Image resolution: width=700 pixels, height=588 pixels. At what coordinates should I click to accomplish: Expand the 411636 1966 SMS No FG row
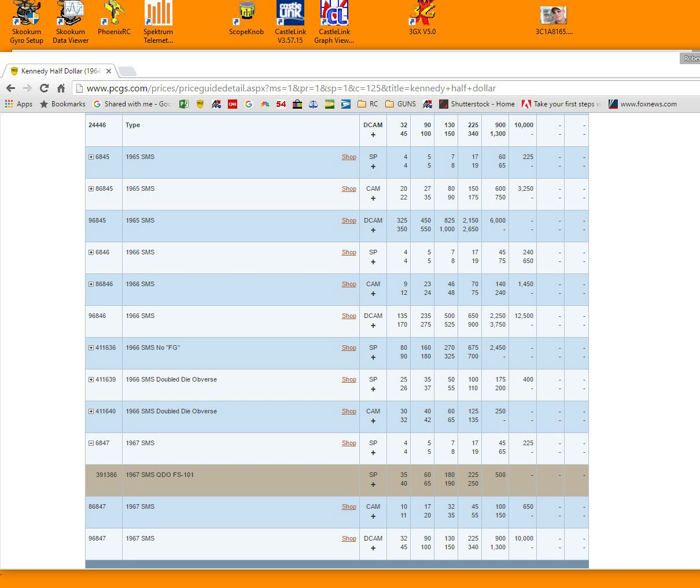pos(91,348)
